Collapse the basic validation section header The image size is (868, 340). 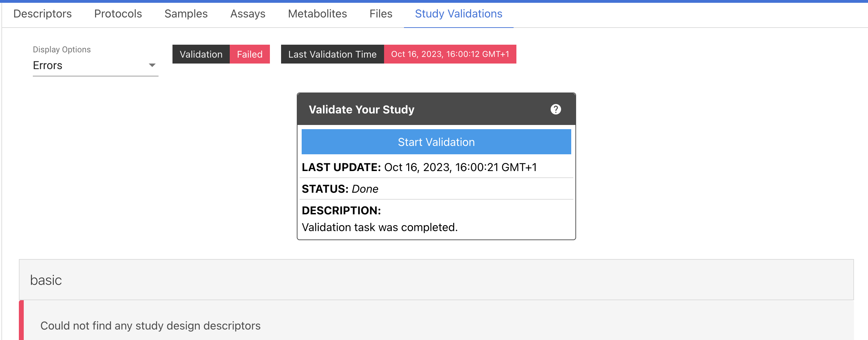[x=436, y=280]
